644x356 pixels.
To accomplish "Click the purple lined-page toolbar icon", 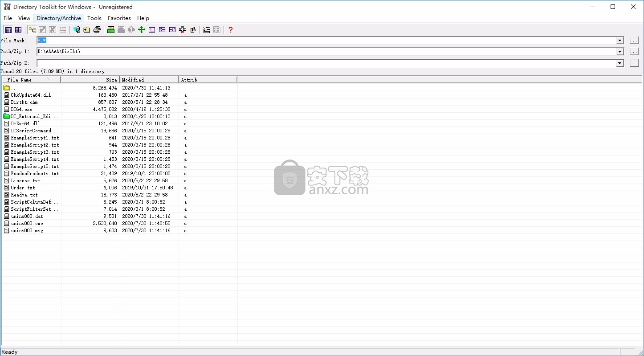I will pyautogui.click(x=152, y=30).
